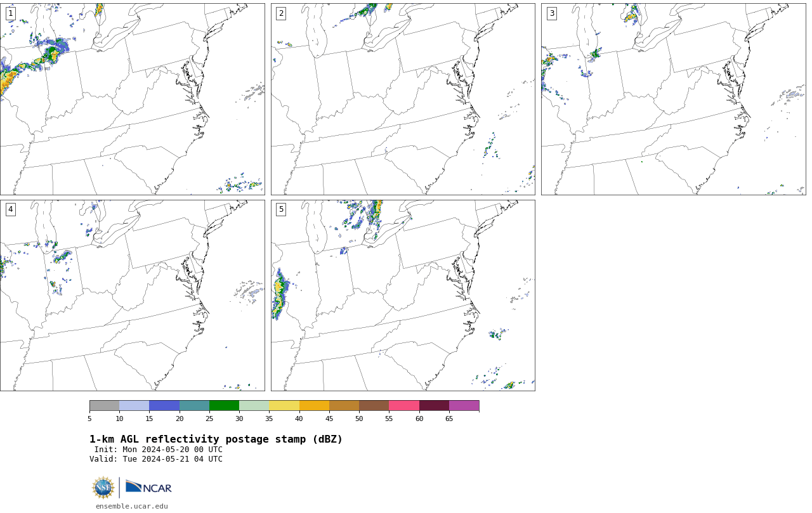812x513 pixels.
Task: Click the gray 5-10 dBZ color swatch
Action: point(104,406)
